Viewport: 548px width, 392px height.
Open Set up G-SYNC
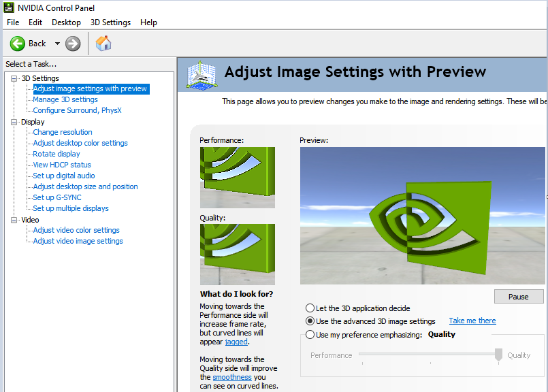(57, 197)
